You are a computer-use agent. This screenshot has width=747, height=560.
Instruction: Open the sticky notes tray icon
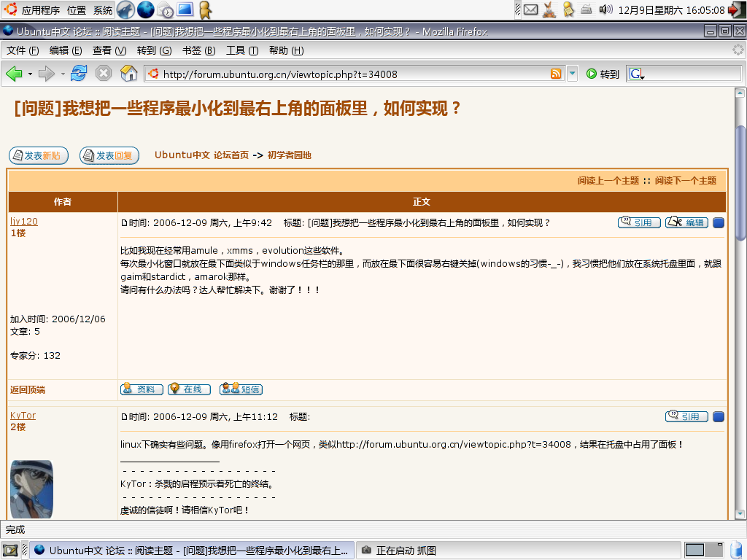[568, 9]
